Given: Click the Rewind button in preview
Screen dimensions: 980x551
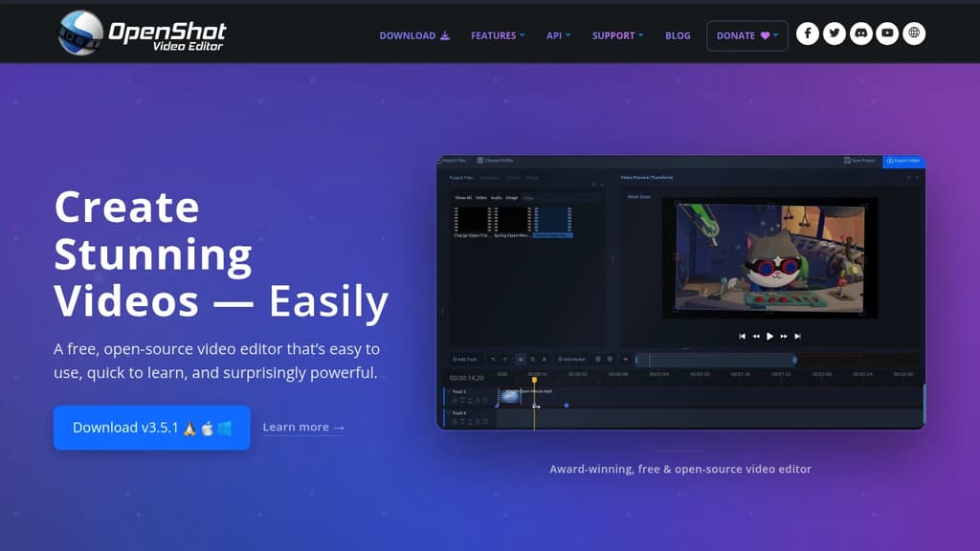Looking at the screenshot, I should tap(756, 336).
